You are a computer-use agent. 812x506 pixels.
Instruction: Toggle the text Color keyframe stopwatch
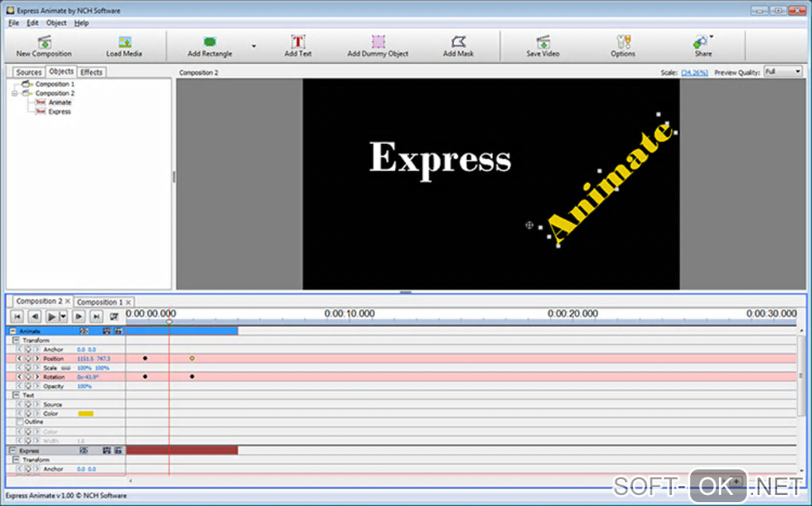tap(28, 414)
